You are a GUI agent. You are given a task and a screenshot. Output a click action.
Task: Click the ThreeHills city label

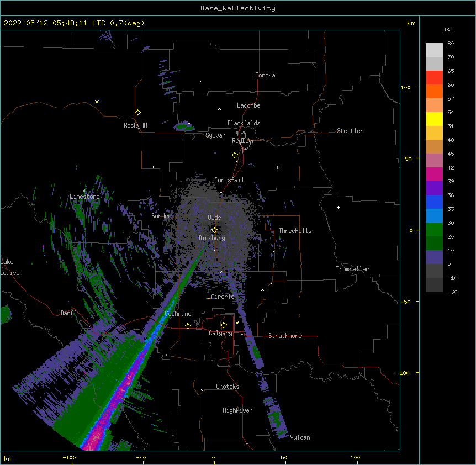(x=295, y=231)
